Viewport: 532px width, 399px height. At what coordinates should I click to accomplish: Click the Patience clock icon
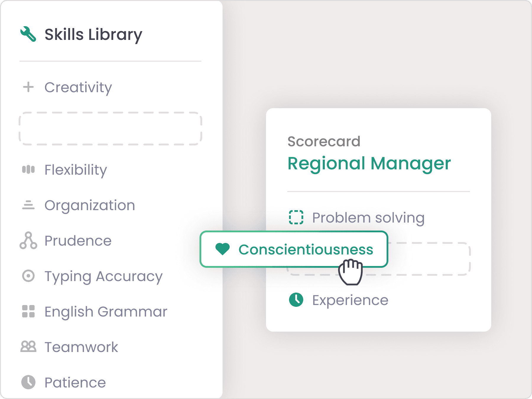click(28, 382)
